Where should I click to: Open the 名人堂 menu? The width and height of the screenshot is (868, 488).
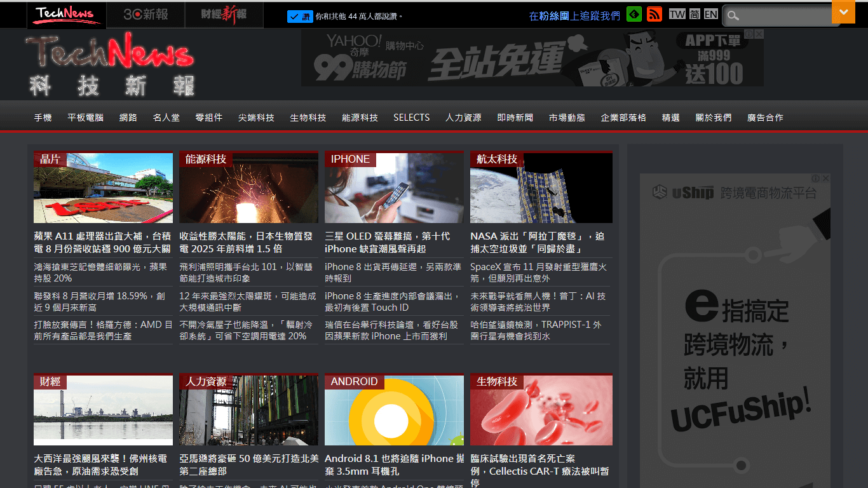point(166,118)
